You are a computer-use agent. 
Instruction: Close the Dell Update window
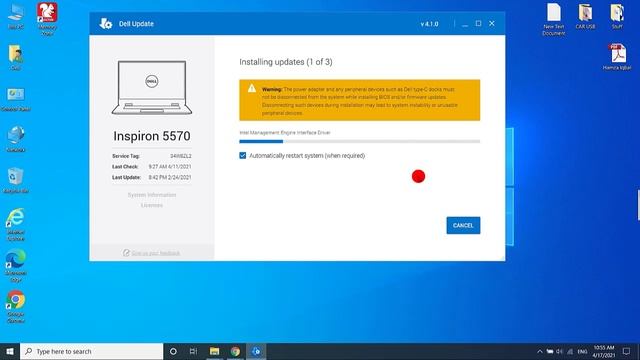pyautogui.click(x=492, y=24)
